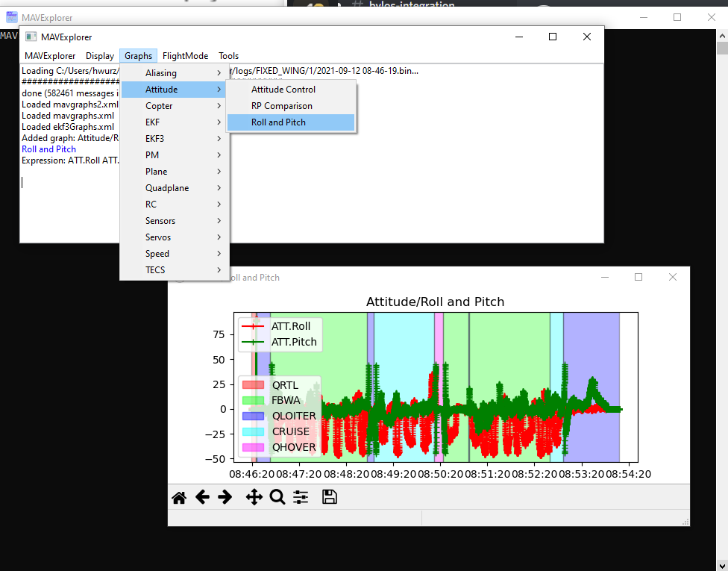Image resolution: width=728 pixels, height=571 pixels.
Task: Click the blue Roll and Pitch link
Action: [x=48, y=149]
